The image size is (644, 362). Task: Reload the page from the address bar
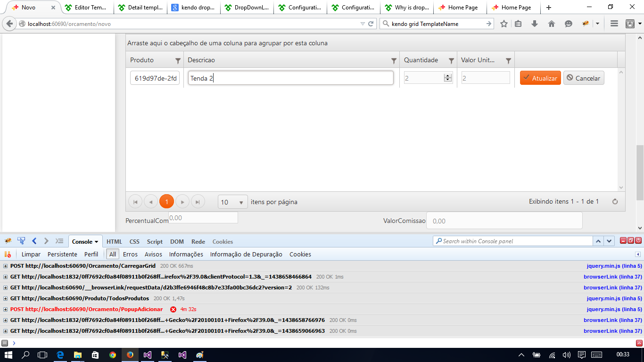pyautogui.click(x=371, y=24)
